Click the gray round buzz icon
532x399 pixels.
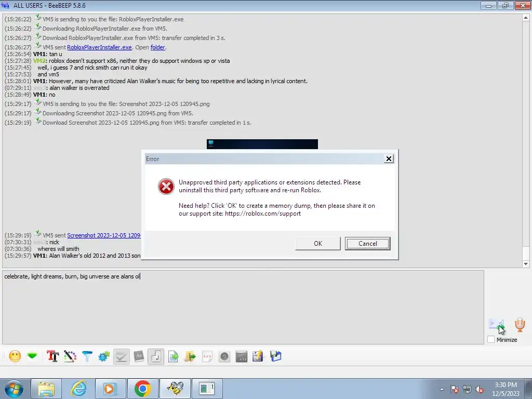point(224,356)
